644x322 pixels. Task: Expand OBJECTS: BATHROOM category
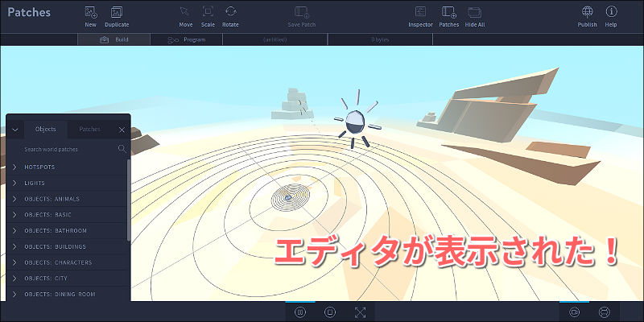pos(67,231)
